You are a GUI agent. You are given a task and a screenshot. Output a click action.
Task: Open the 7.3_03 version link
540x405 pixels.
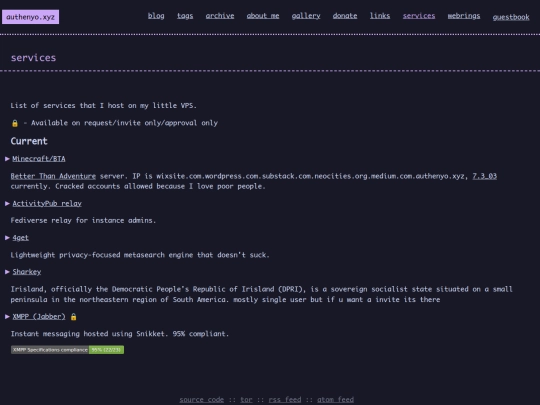click(x=484, y=176)
